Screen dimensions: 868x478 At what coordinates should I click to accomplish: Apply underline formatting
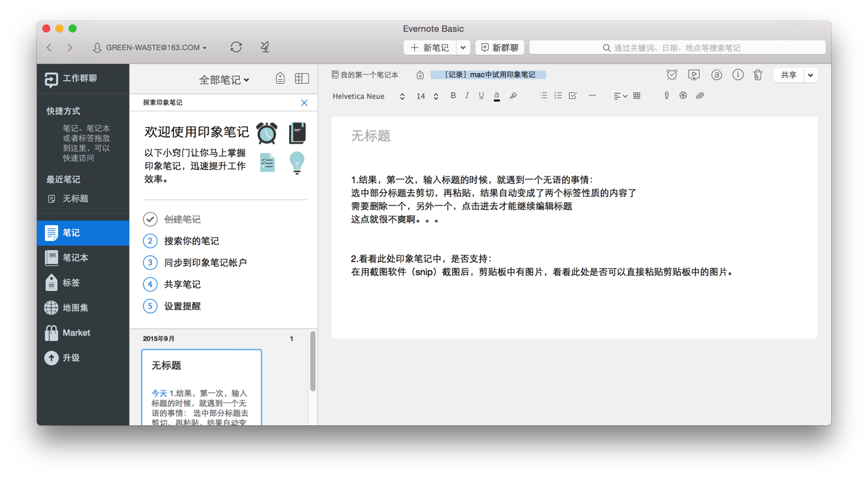tap(481, 96)
